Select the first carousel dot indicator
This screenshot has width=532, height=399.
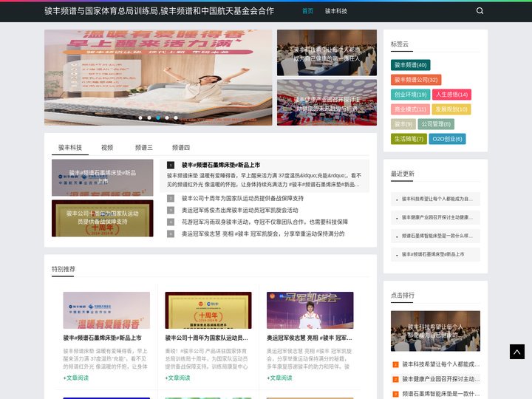coord(140,117)
